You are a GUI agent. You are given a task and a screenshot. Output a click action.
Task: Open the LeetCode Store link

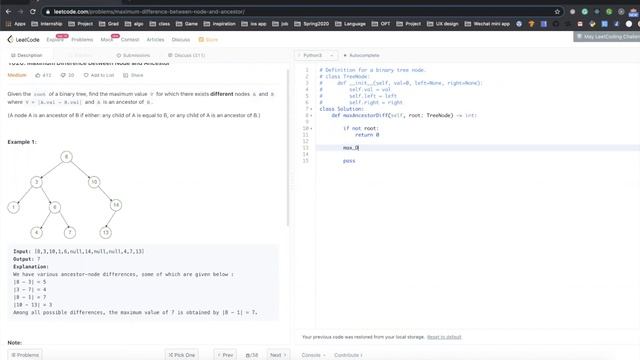[208, 40]
